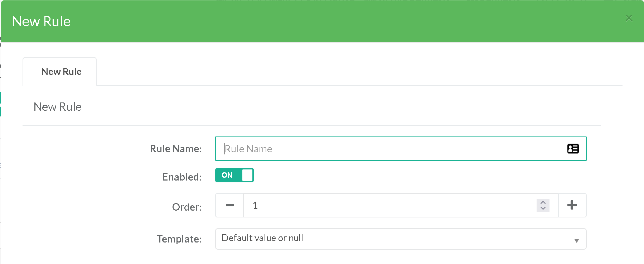Click the Template dropdown arrow

point(576,240)
